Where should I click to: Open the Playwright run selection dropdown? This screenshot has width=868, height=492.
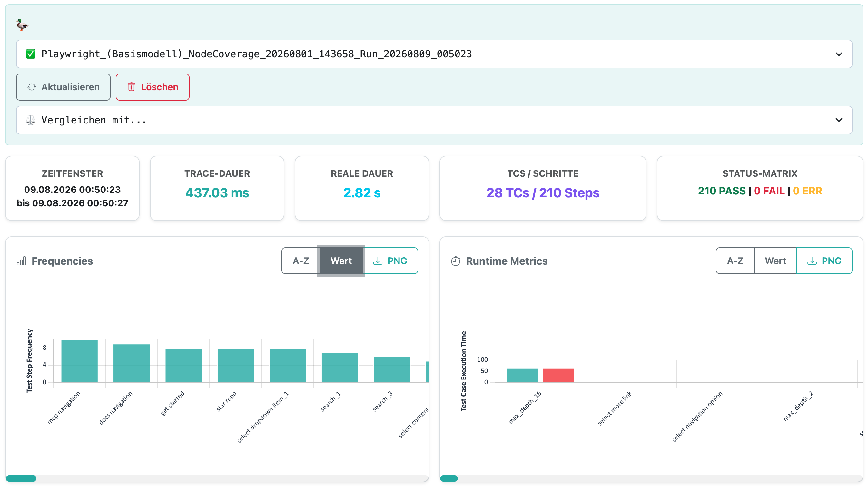coord(434,54)
